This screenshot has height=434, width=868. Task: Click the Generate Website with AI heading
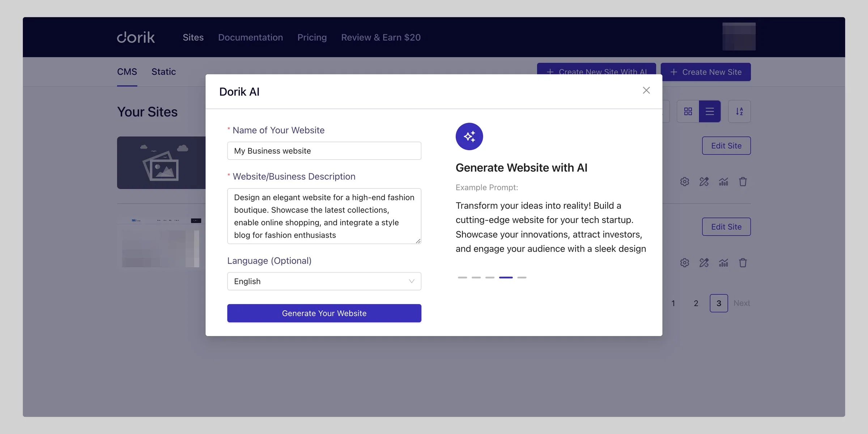(x=521, y=168)
